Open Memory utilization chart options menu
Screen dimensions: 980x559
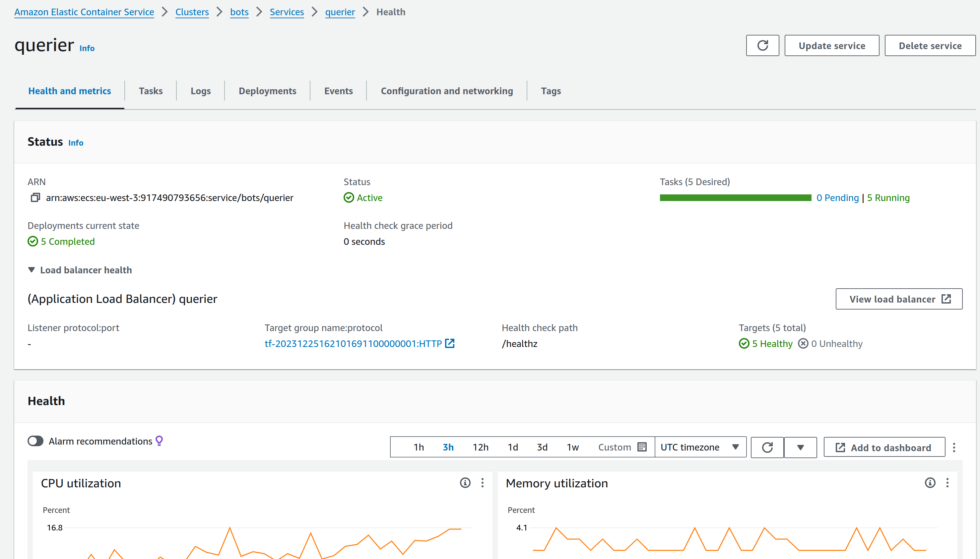pos(947,483)
